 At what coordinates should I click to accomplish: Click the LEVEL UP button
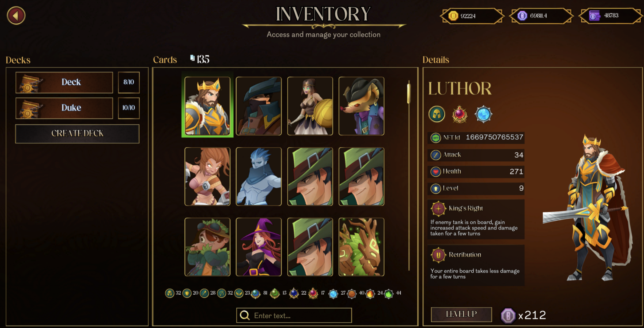(461, 314)
